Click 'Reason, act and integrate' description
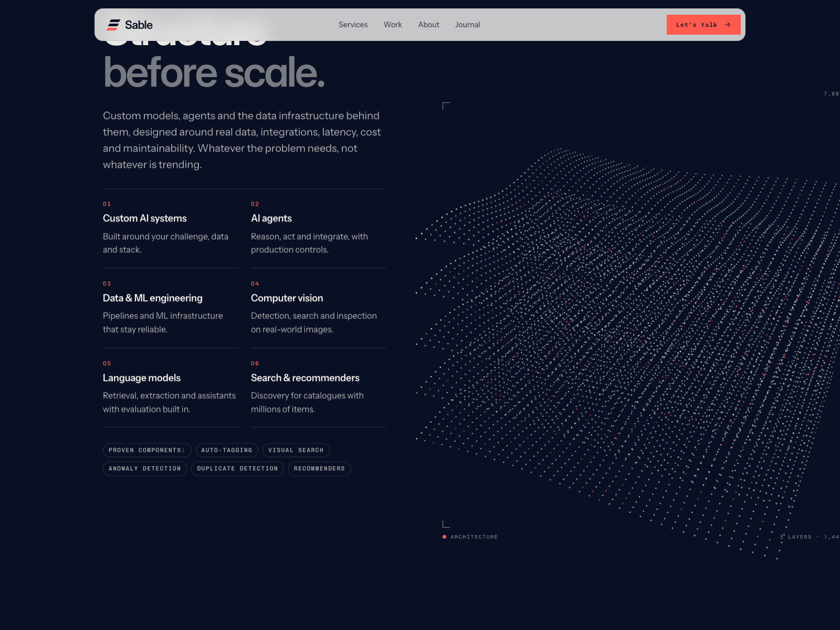This screenshot has width=840, height=630. click(309, 243)
